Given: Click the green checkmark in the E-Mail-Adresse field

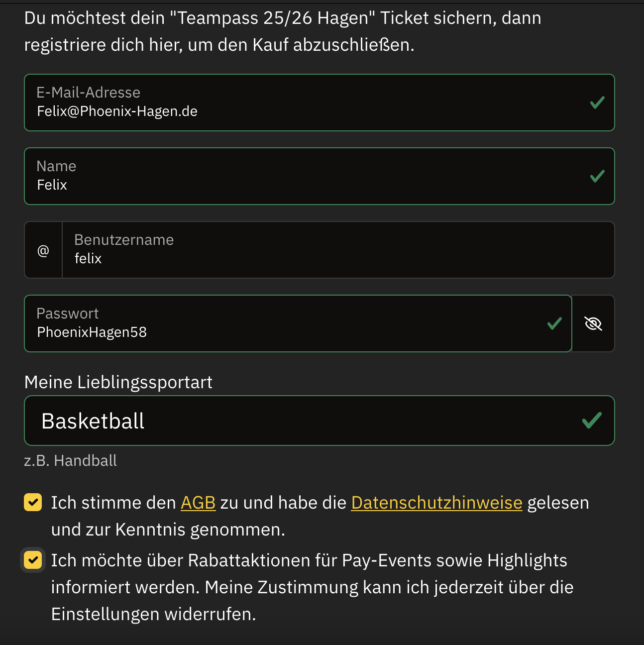Looking at the screenshot, I should click(x=597, y=103).
